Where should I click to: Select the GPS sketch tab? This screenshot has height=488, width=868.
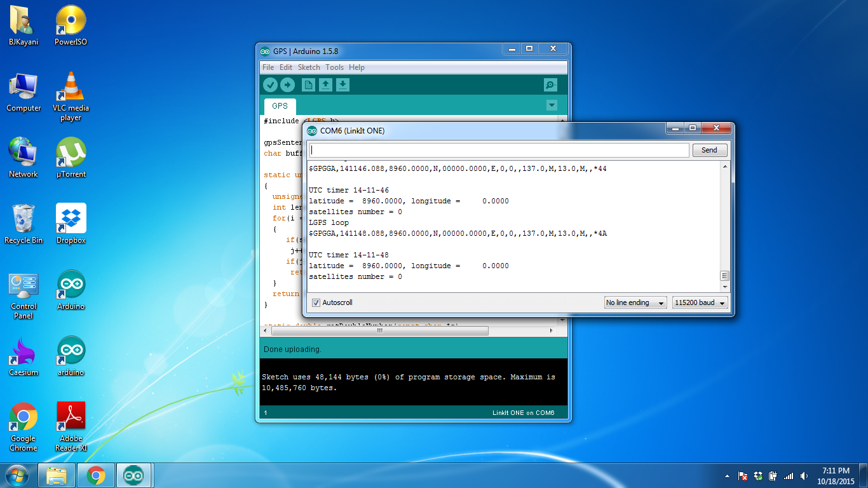280,106
